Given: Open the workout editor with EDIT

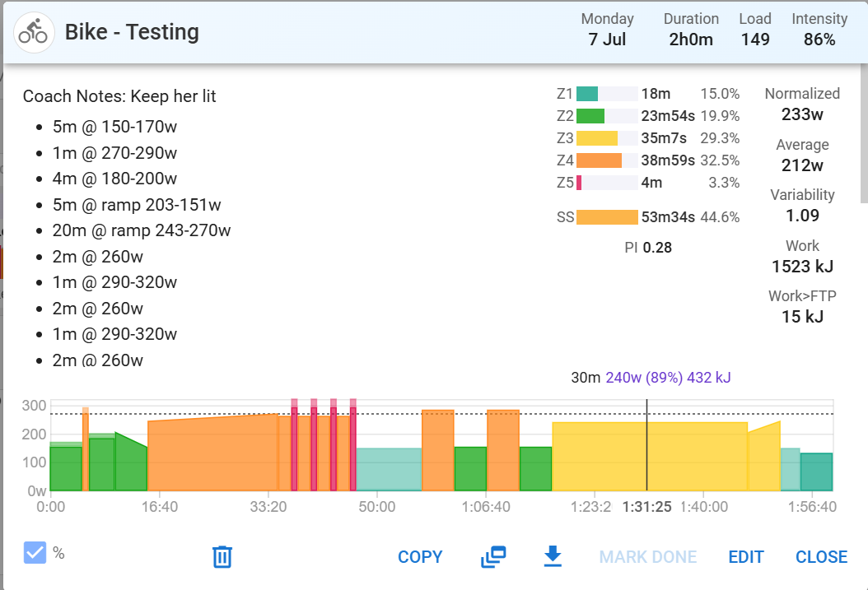Looking at the screenshot, I should (746, 557).
